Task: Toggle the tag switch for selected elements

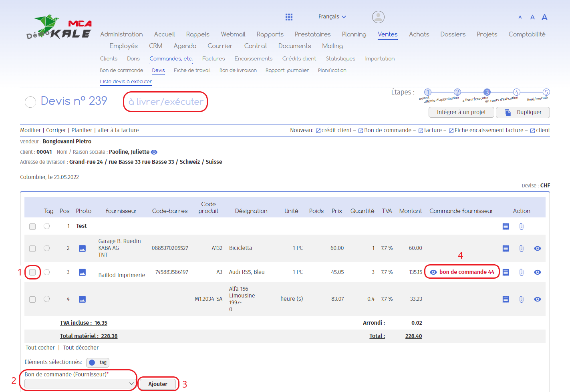Action: coord(98,362)
